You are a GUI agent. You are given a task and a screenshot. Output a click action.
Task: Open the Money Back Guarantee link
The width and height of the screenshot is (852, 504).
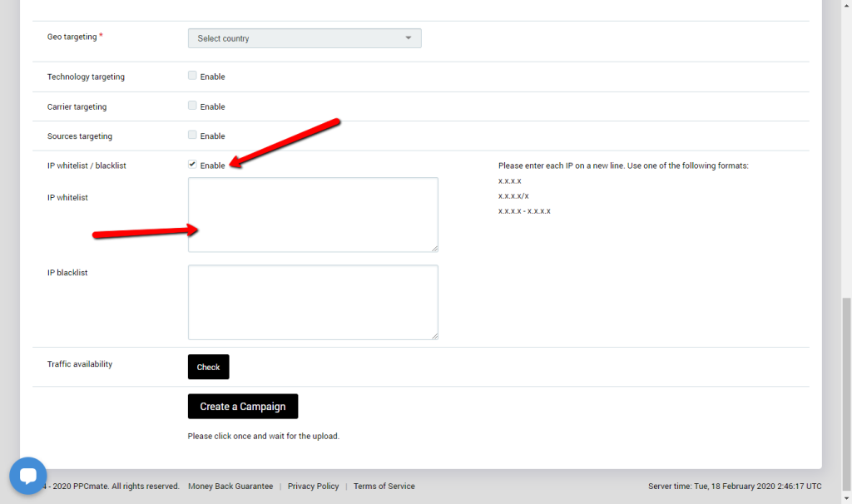click(x=230, y=487)
